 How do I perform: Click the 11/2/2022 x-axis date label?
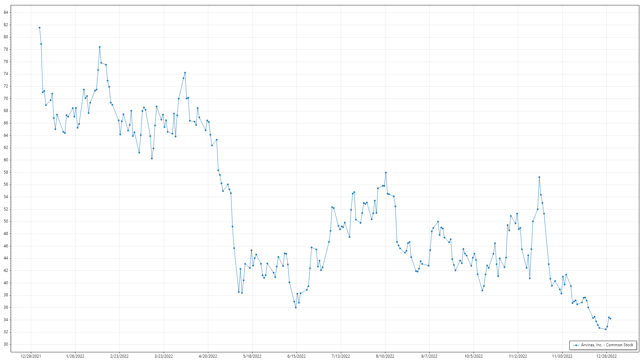coord(518,356)
